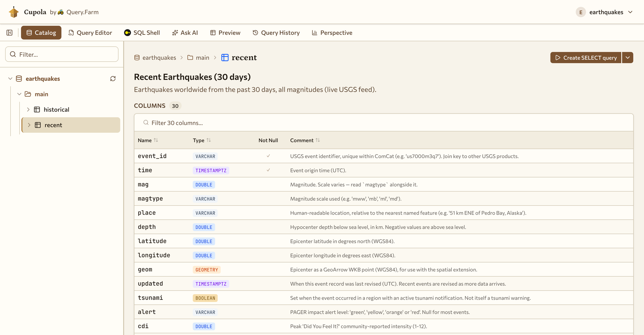644x335 pixels.
Task: Click the main folder icon in tree
Action: tap(28, 94)
